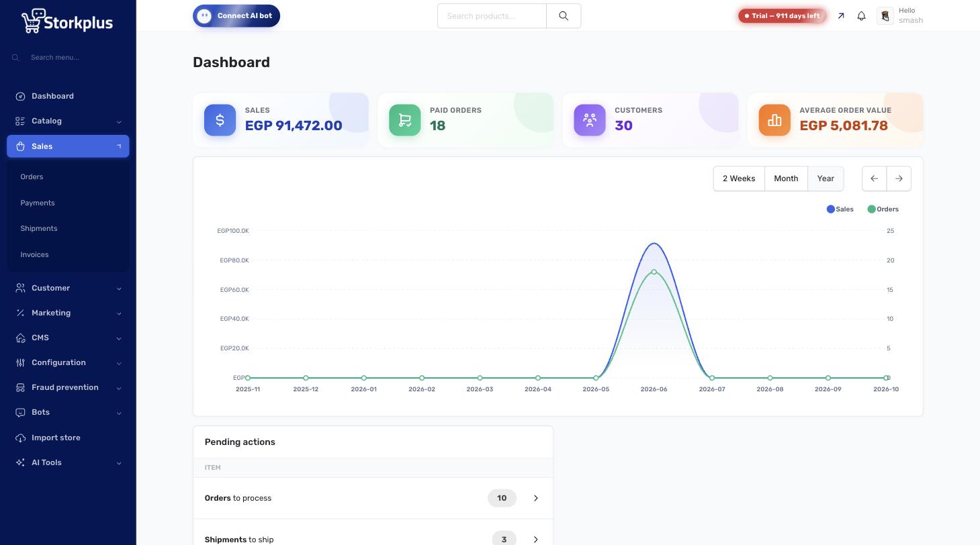Click the Paid Orders cart icon
Image resolution: width=980 pixels, height=545 pixels.
click(x=405, y=120)
